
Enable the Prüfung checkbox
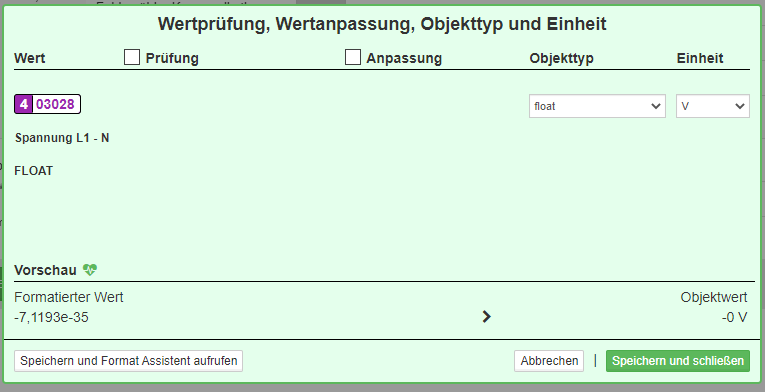(132, 57)
